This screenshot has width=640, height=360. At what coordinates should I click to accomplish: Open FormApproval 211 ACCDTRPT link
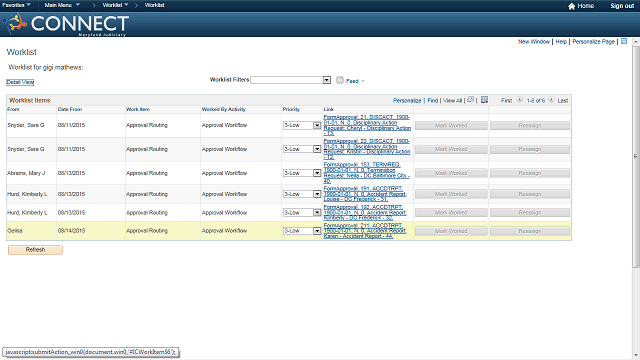coord(365,231)
